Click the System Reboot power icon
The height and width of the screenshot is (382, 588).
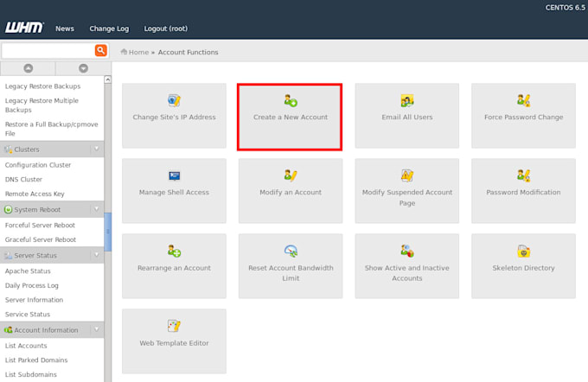[x=9, y=209]
